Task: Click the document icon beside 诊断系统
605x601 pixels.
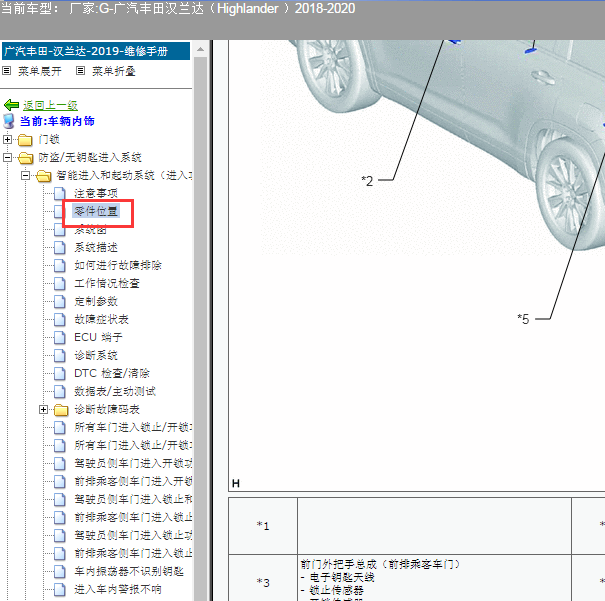Action: tap(59, 355)
